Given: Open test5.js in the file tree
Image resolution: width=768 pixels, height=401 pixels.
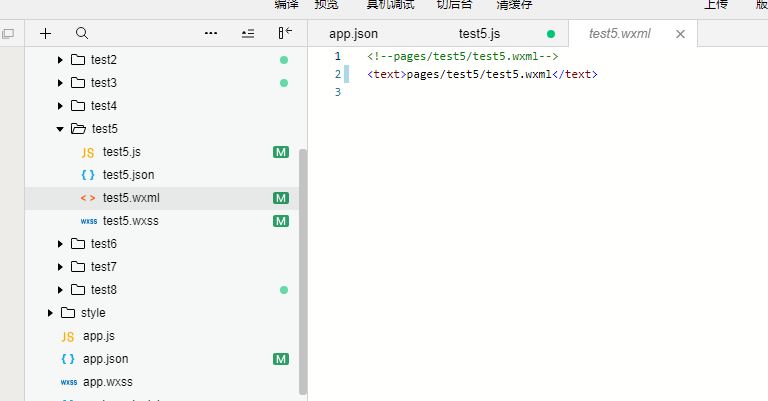Looking at the screenshot, I should (x=121, y=152).
